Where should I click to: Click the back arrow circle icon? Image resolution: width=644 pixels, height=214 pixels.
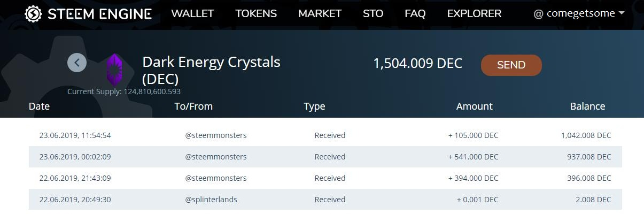77,63
